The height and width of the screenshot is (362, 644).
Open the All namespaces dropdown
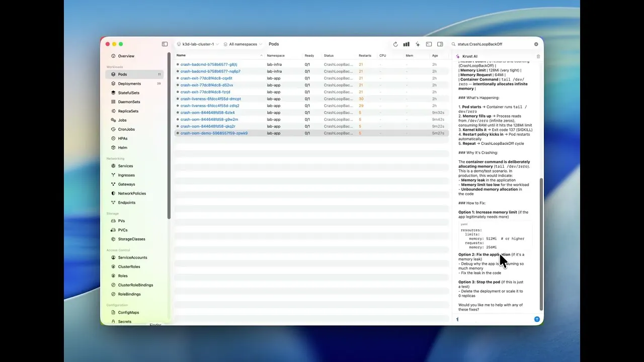[x=243, y=44]
